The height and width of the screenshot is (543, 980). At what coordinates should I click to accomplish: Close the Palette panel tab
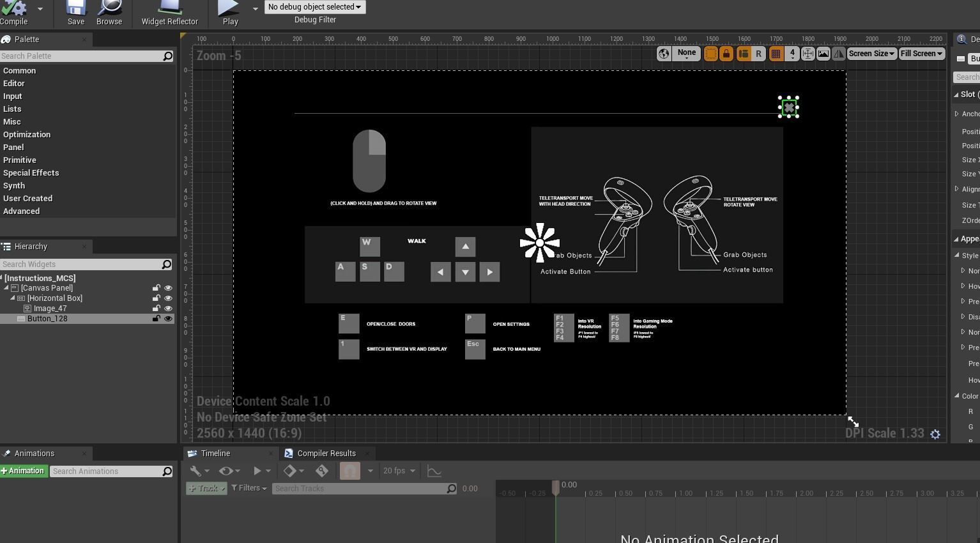(84, 40)
